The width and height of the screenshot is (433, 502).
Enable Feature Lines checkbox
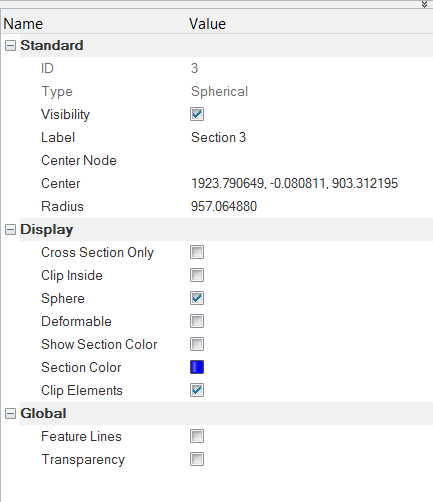pos(197,436)
